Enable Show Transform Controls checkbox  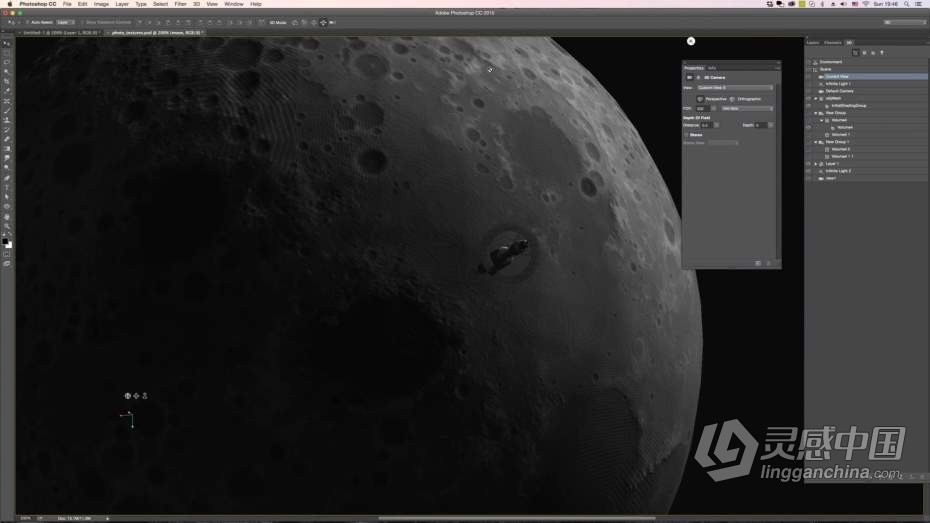83,23
